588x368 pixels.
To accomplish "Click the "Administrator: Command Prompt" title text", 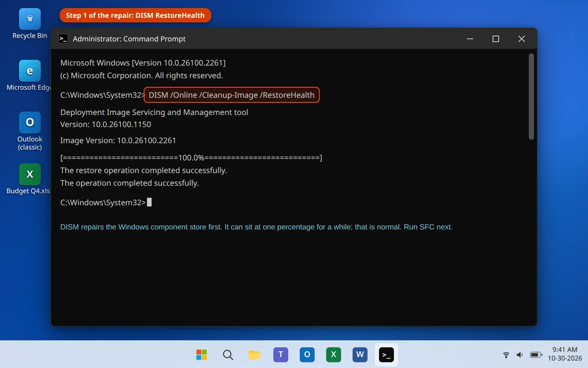I will [x=129, y=39].
